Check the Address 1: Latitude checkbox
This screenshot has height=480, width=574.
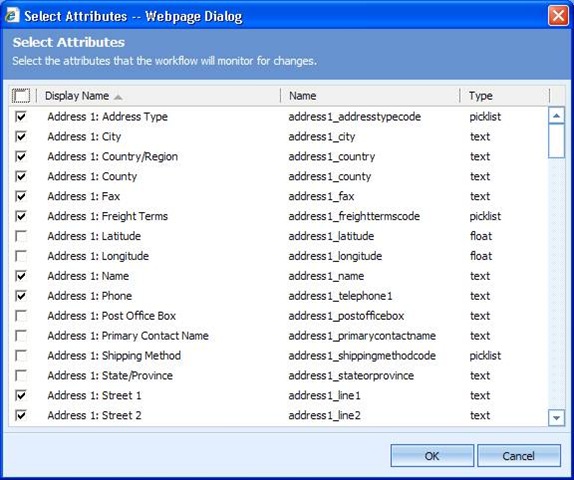click(x=21, y=236)
